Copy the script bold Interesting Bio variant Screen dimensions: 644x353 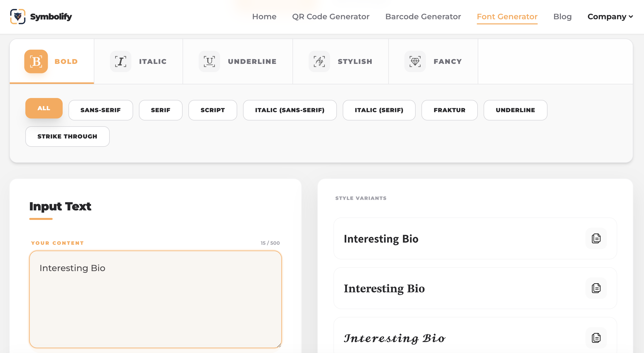tap(596, 338)
